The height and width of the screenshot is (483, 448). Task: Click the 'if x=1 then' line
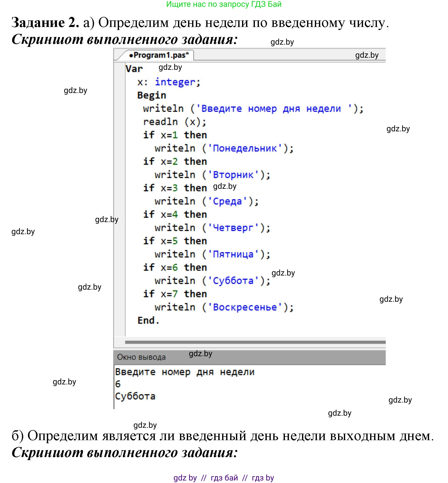pos(175,135)
